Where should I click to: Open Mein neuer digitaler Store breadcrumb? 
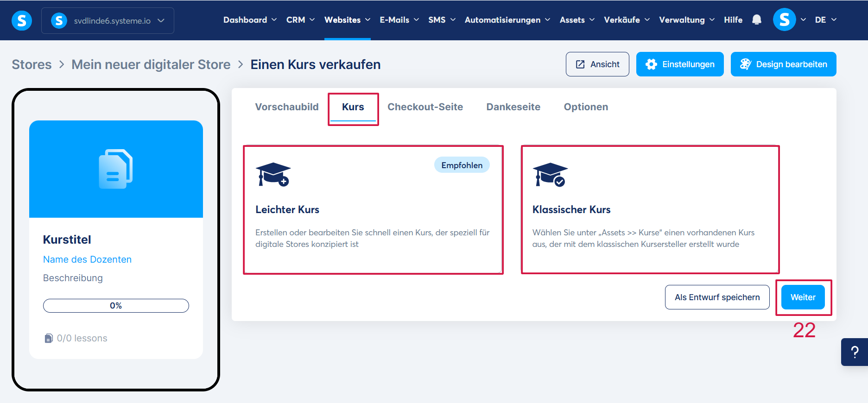(x=151, y=64)
